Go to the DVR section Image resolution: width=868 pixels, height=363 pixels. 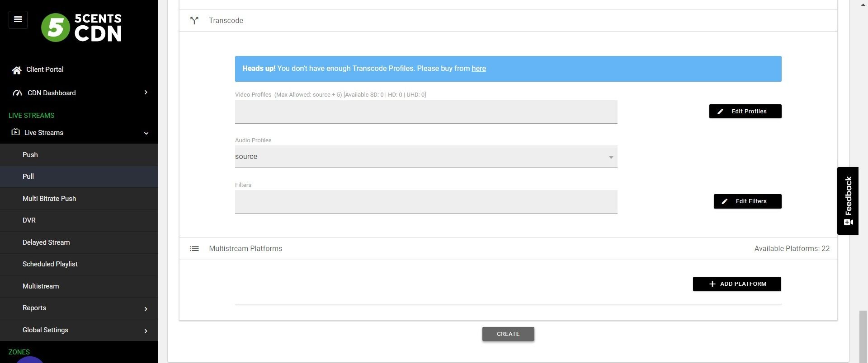click(x=79, y=220)
